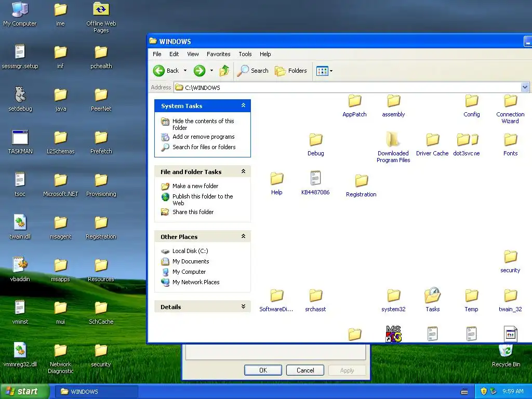Select the Temp folder

pyautogui.click(x=472, y=301)
